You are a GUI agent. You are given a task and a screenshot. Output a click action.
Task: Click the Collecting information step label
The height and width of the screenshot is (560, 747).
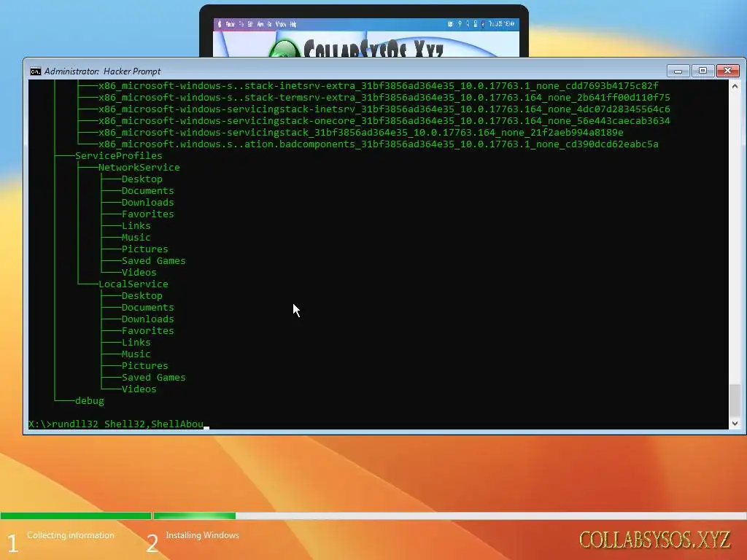[x=71, y=535]
